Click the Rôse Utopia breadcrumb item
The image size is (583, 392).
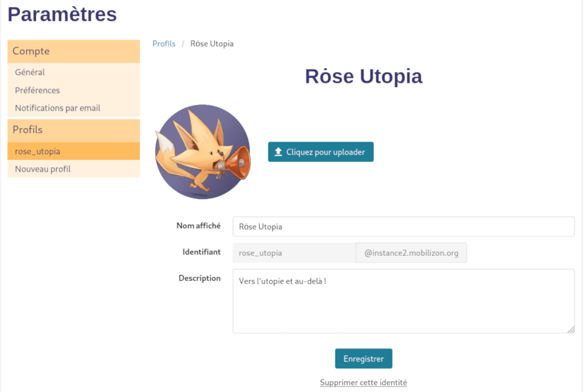tap(212, 44)
